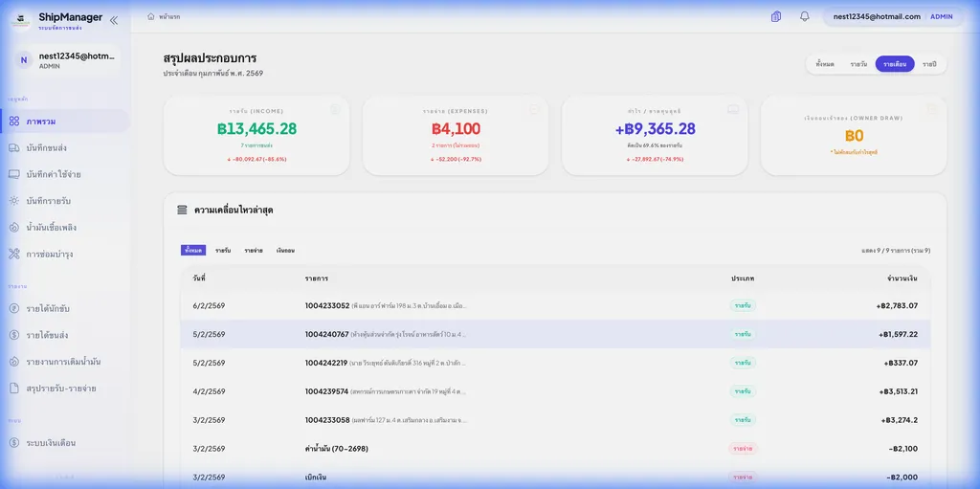
Task: Open น้ำมันเชื้อเพลิง fuel icon
Action: point(14,228)
